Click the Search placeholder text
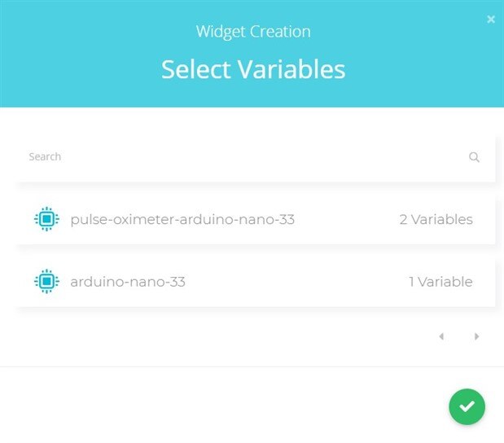The image size is (504, 443). tap(45, 156)
